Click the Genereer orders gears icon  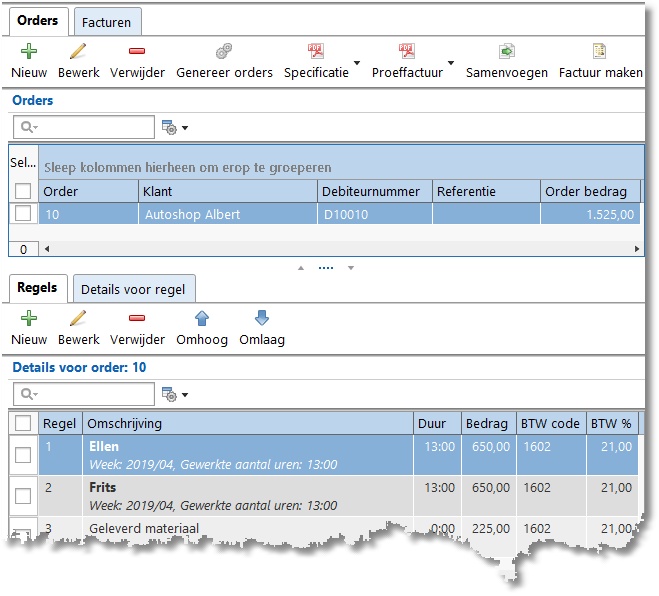224,51
